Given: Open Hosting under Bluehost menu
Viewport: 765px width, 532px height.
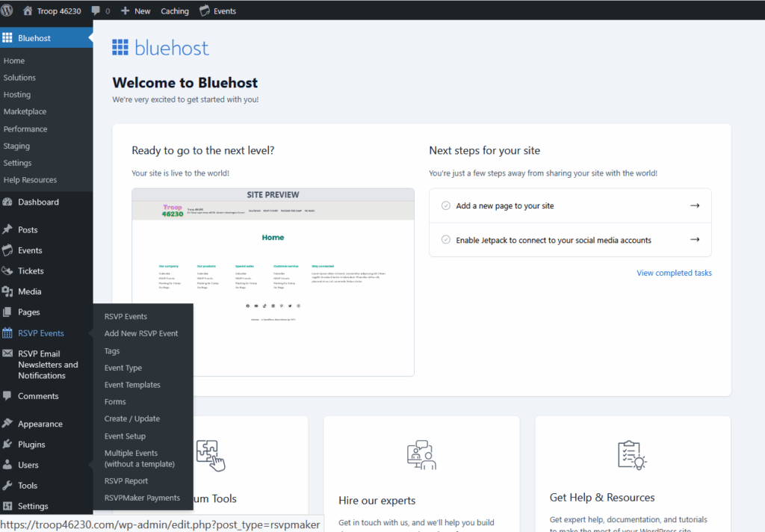Looking at the screenshot, I should pos(17,95).
